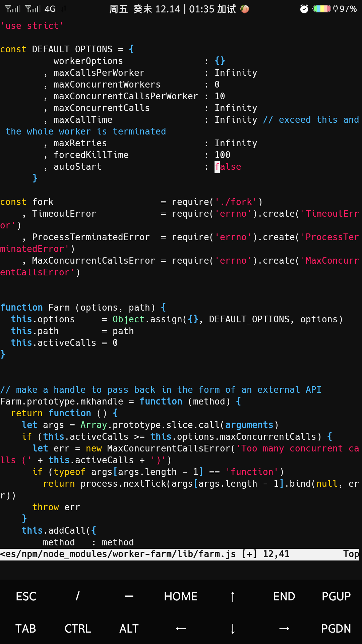This screenshot has width=362, height=644.
Task: Toggle the CTRL modifier key
Action: 77,629
